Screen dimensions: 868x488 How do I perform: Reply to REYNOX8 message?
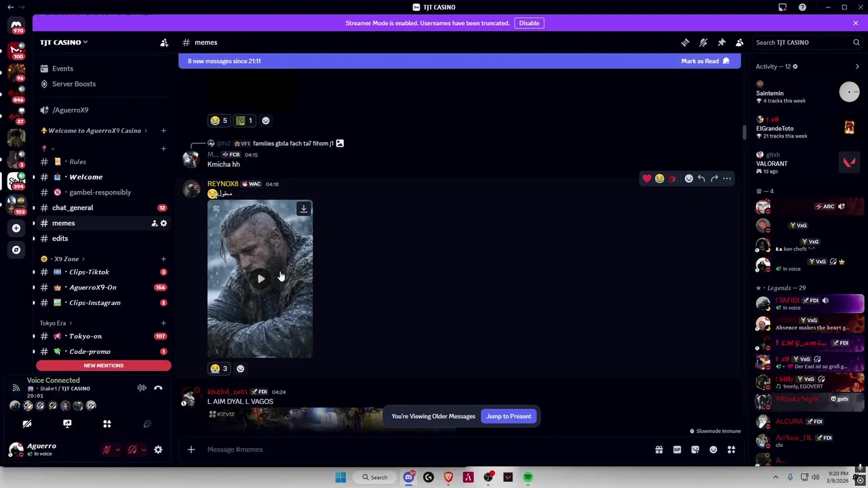701,178
